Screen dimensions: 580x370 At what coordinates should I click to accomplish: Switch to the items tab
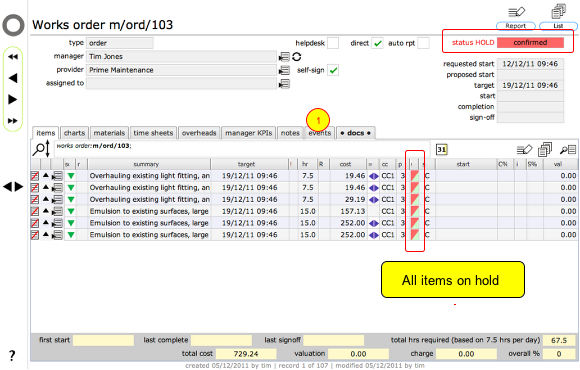(x=45, y=133)
